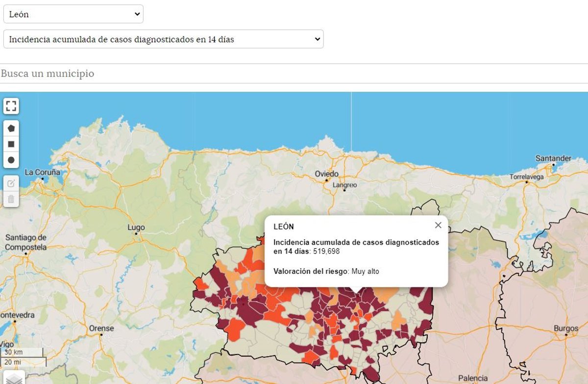The height and width of the screenshot is (384, 588).
Task: Click the Burgos city marker on map
Action: [x=566, y=335]
